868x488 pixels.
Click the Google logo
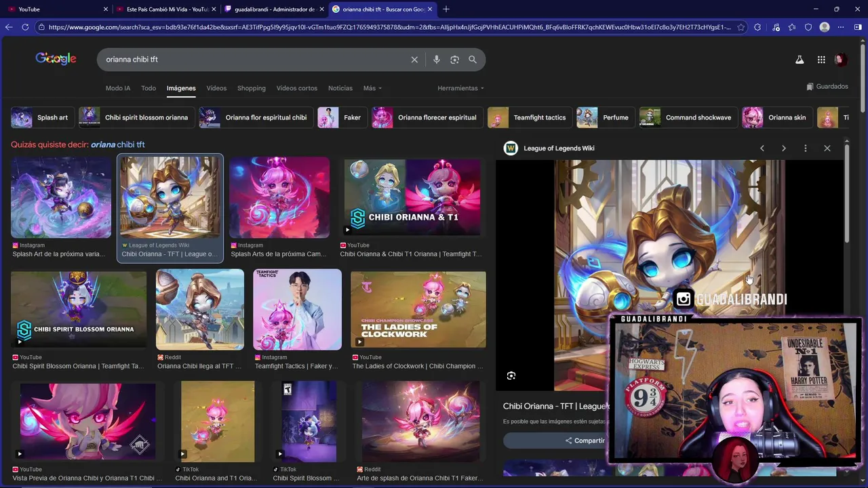click(x=56, y=59)
